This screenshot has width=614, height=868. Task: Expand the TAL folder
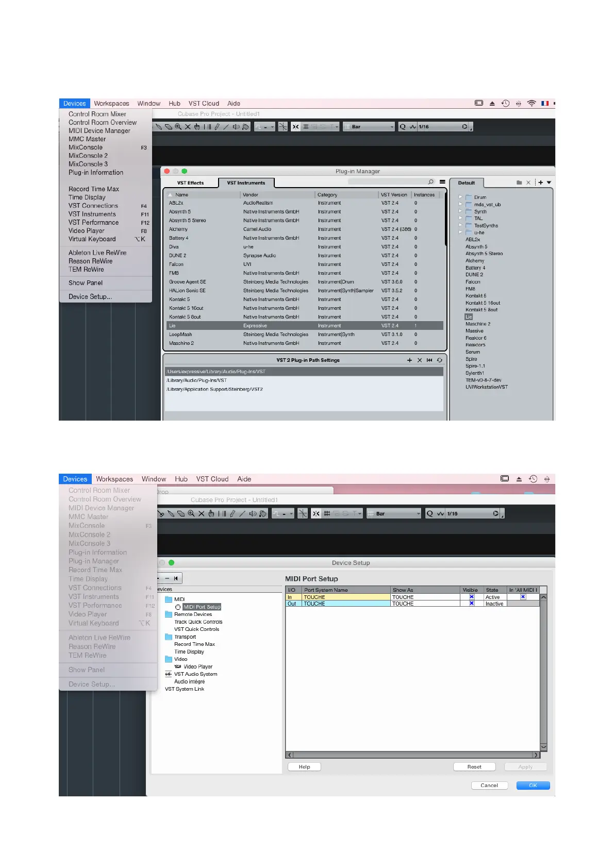pos(460,218)
